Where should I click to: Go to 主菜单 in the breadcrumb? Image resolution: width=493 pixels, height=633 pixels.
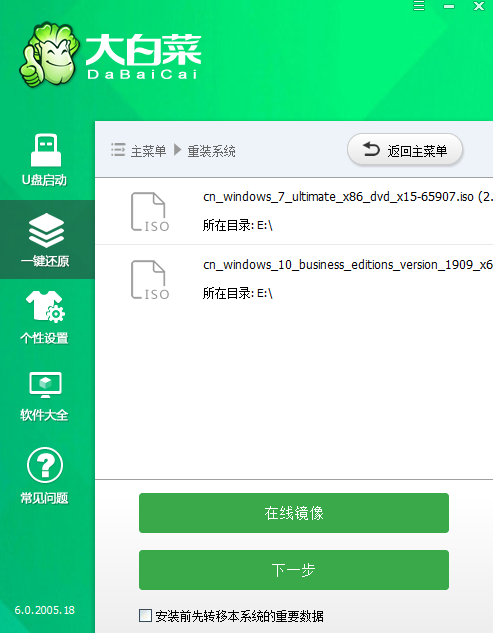click(x=148, y=151)
